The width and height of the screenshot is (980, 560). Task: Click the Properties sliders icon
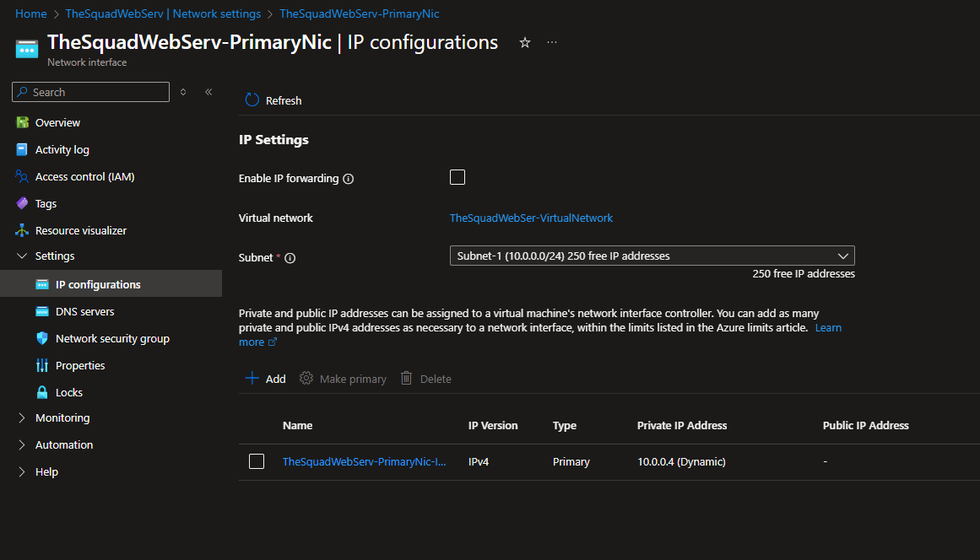click(42, 365)
